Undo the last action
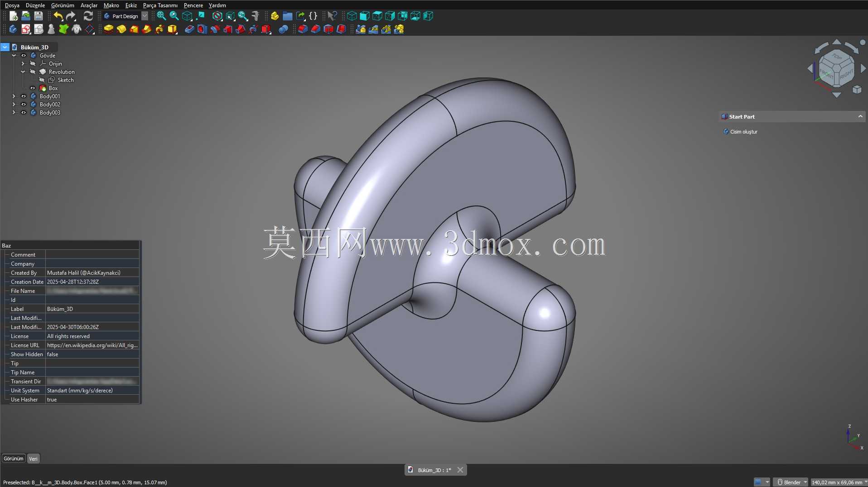Screen dimensions: 868x487 pyautogui.click(x=58, y=16)
